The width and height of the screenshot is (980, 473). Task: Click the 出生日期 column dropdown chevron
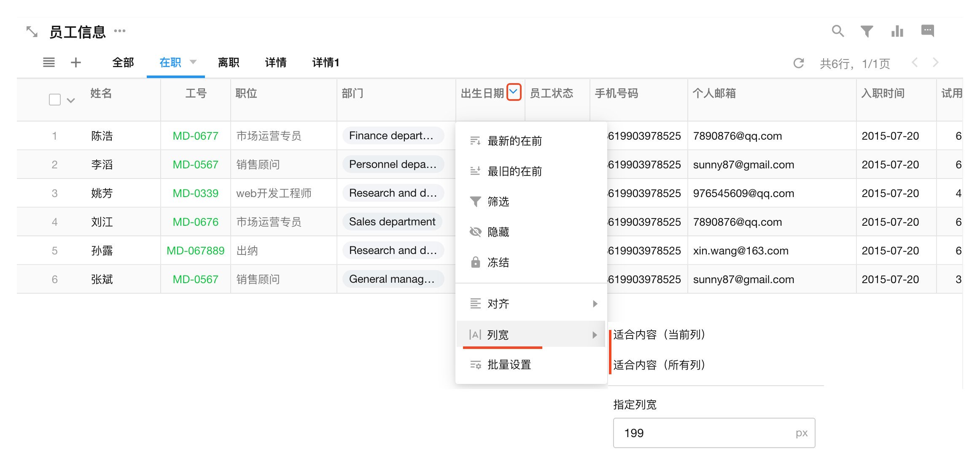click(x=514, y=92)
